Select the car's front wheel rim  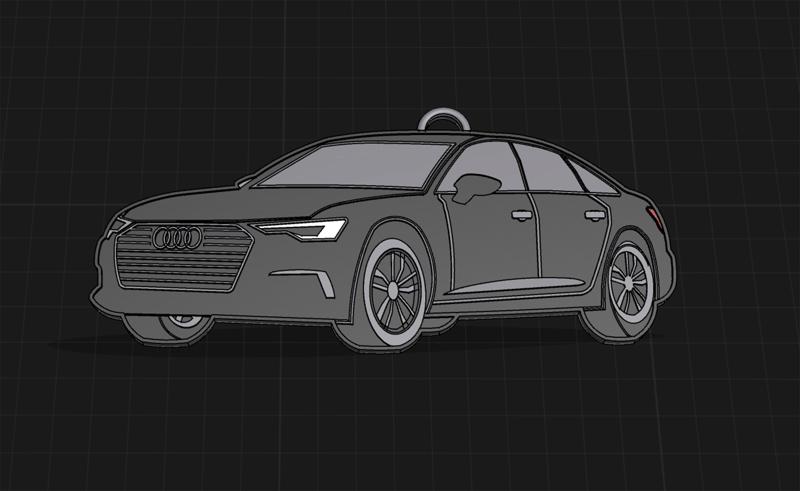pos(394,290)
